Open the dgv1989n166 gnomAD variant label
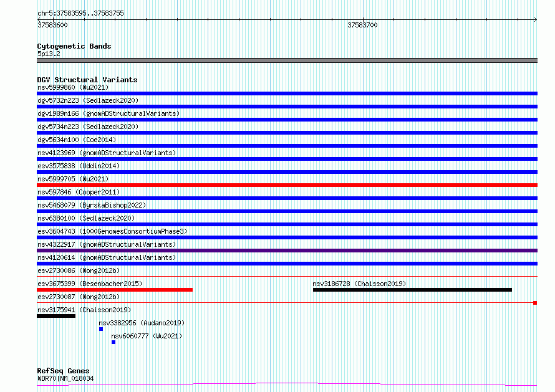555x392 pixels. click(x=109, y=113)
